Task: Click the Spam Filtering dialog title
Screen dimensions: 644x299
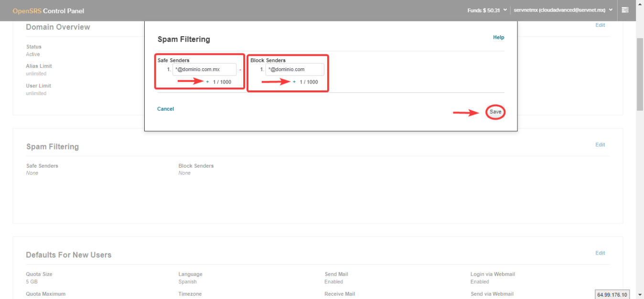Action: point(184,39)
